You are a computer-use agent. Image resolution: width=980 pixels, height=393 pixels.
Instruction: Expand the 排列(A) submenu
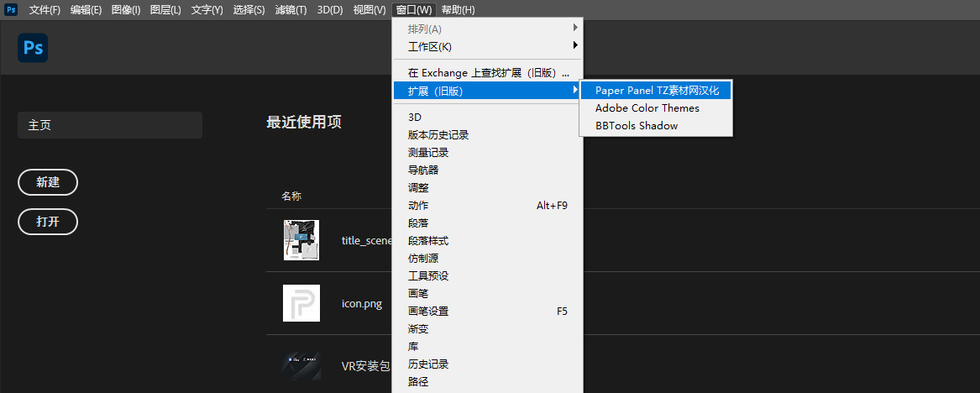[488, 29]
